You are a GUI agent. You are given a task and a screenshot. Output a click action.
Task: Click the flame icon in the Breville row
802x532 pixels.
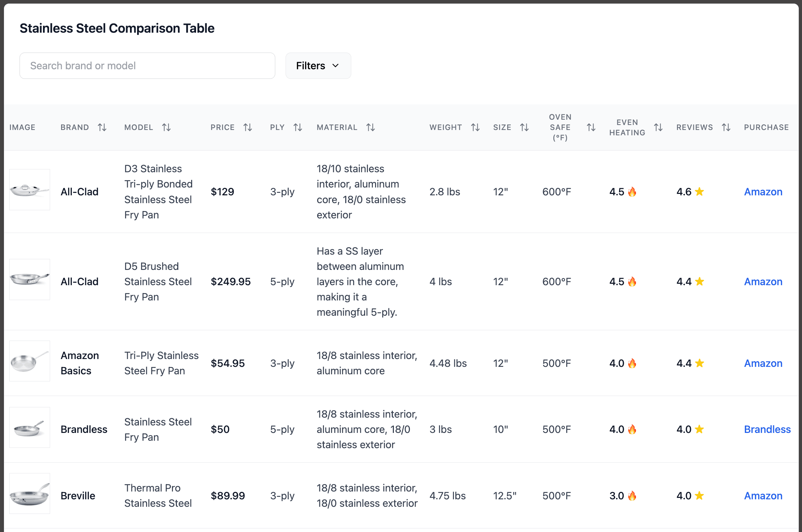[632, 496]
